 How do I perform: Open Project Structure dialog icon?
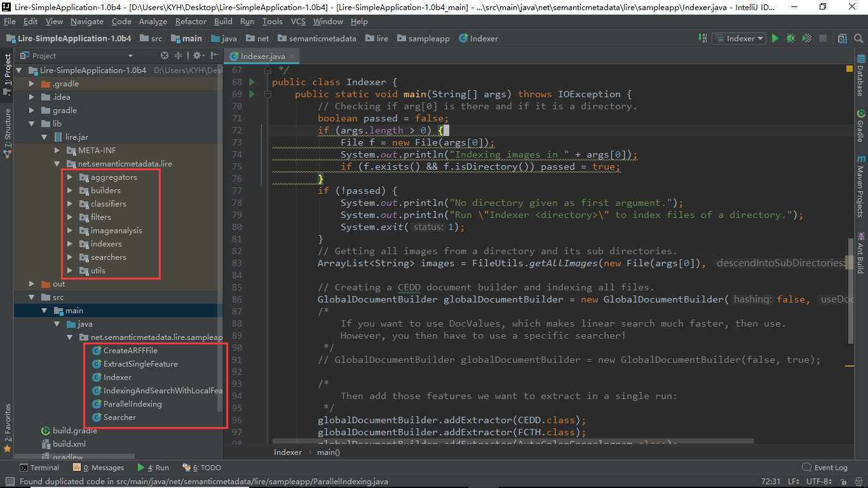[841, 38]
